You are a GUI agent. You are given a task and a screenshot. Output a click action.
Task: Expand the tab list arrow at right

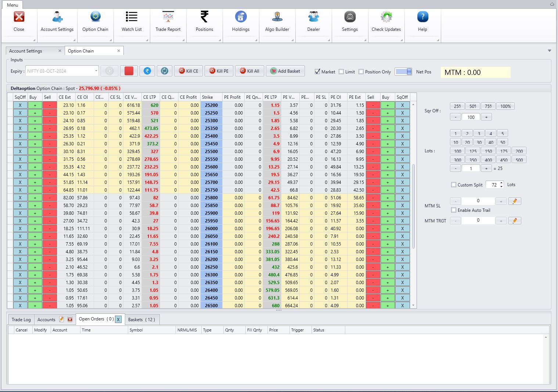pos(550,51)
